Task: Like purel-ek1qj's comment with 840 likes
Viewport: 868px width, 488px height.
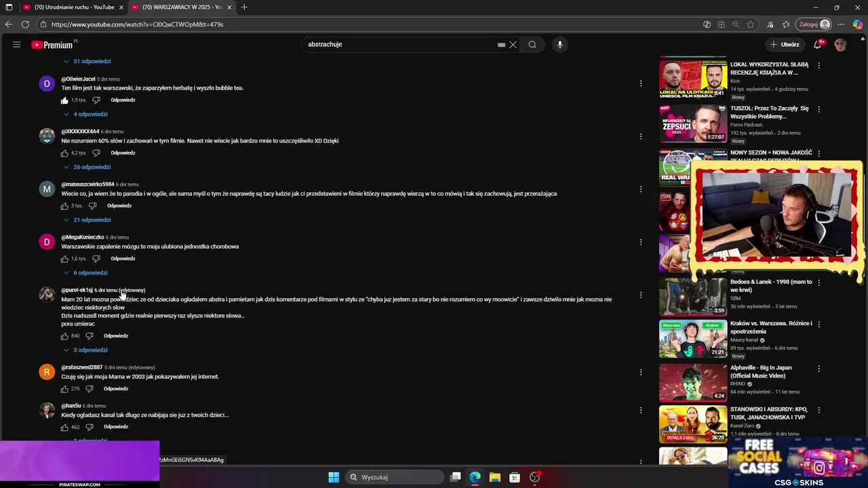Action: click(x=65, y=336)
